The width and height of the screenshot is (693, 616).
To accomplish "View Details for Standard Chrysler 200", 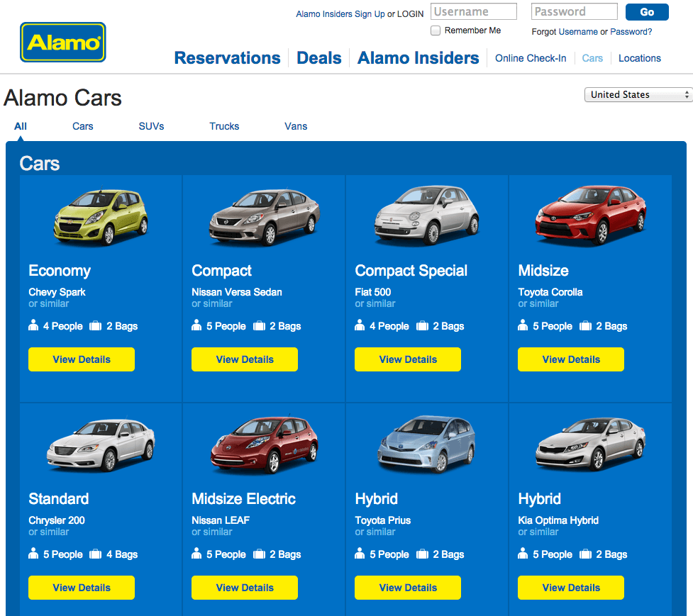I will (82, 588).
